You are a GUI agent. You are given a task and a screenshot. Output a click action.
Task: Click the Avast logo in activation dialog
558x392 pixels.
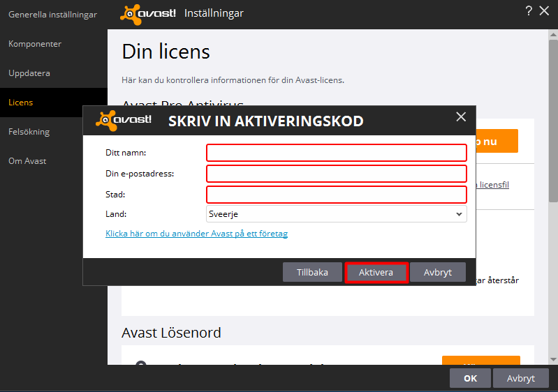pyautogui.click(x=124, y=121)
